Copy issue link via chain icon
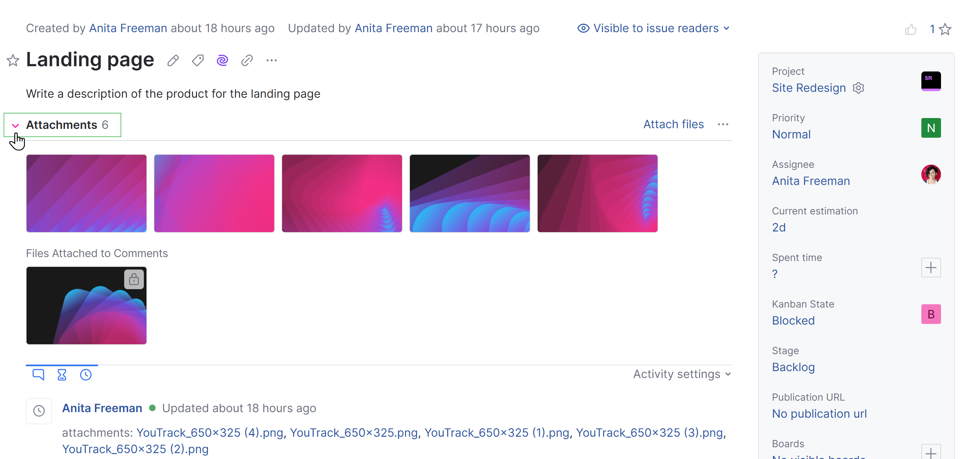This screenshot has width=980, height=459. click(247, 61)
